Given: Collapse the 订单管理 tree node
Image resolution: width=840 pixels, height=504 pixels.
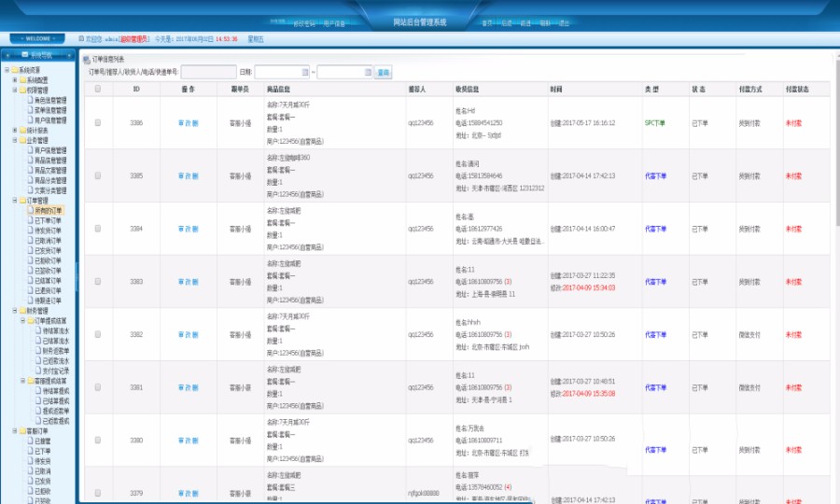Looking at the screenshot, I should (x=15, y=201).
